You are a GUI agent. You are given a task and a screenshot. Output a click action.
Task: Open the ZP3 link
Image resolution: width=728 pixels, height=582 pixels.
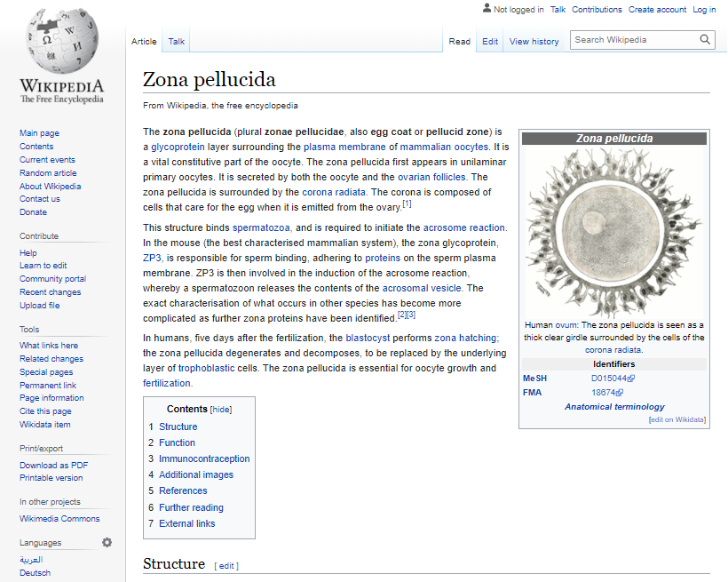tap(152, 258)
